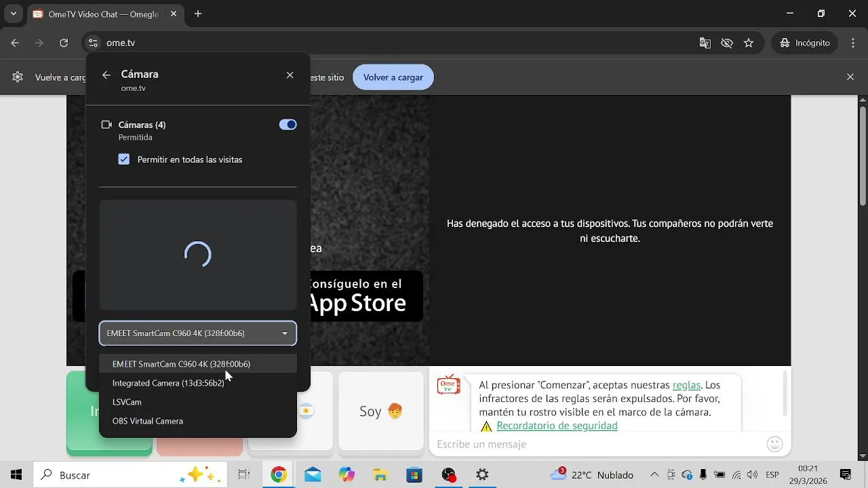868x488 pixels.
Task: Click the Wi-Fi network tray icon
Action: pos(736,475)
